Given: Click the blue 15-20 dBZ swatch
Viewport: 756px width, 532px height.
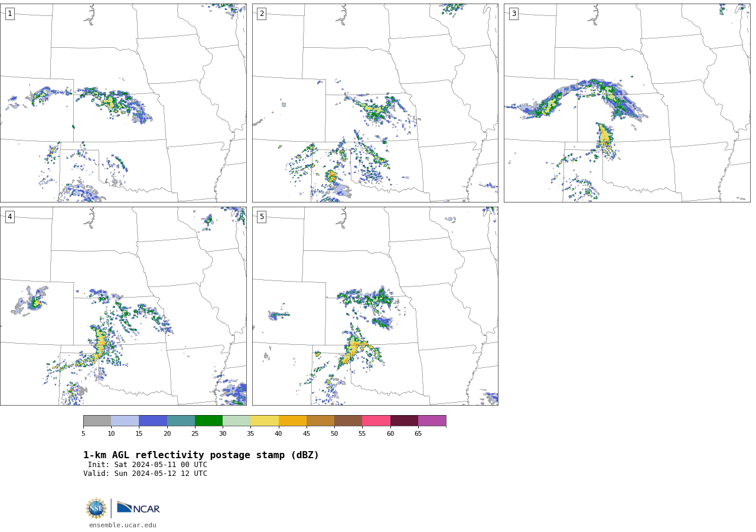Looking at the screenshot, I should [x=153, y=421].
